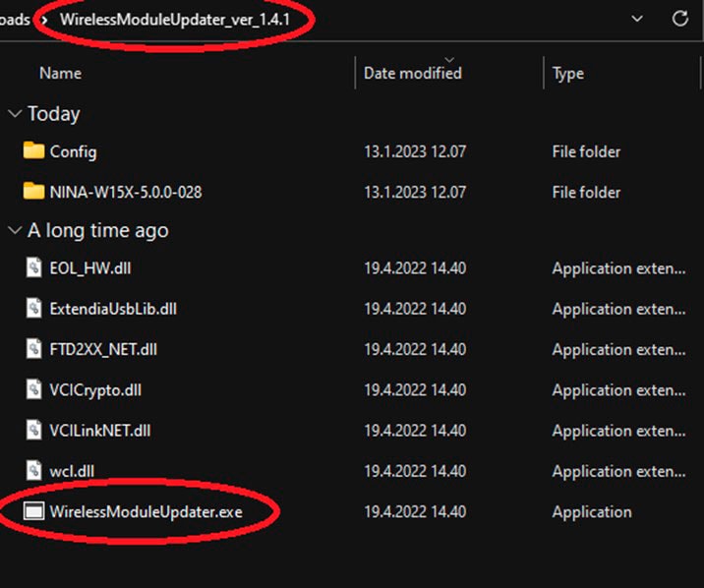
Task: Click the wcl.dll file icon
Action: [x=34, y=470]
